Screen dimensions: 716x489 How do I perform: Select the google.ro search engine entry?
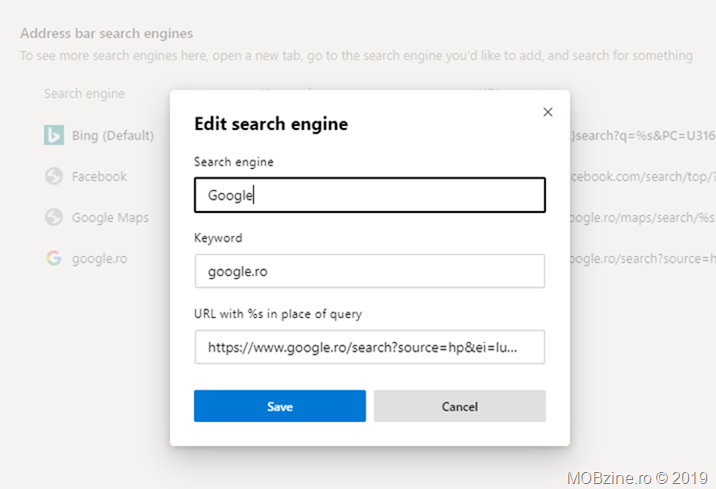point(100,259)
